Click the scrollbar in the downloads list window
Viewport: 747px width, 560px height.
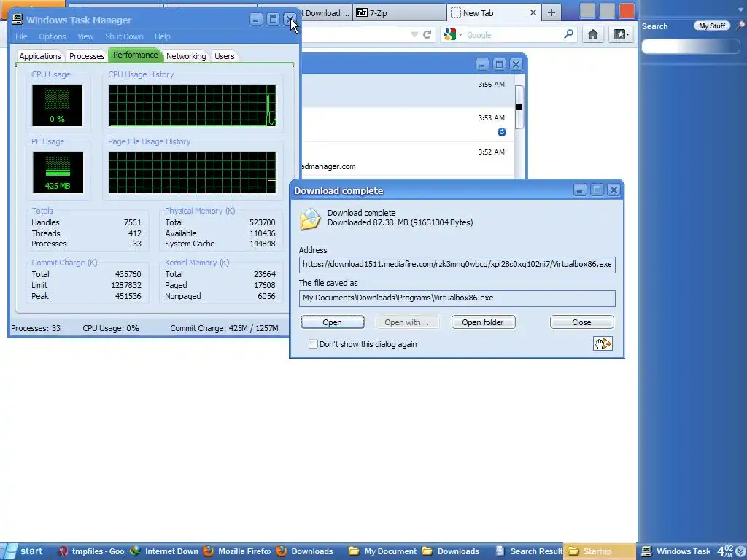[519, 106]
